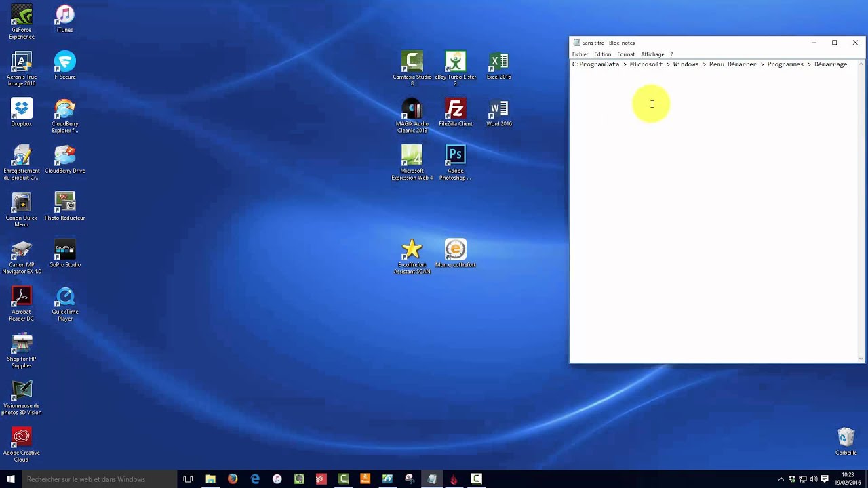Open the red Todoist icon in taskbar
Viewport: 868px width, 488px height.
pos(321,479)
